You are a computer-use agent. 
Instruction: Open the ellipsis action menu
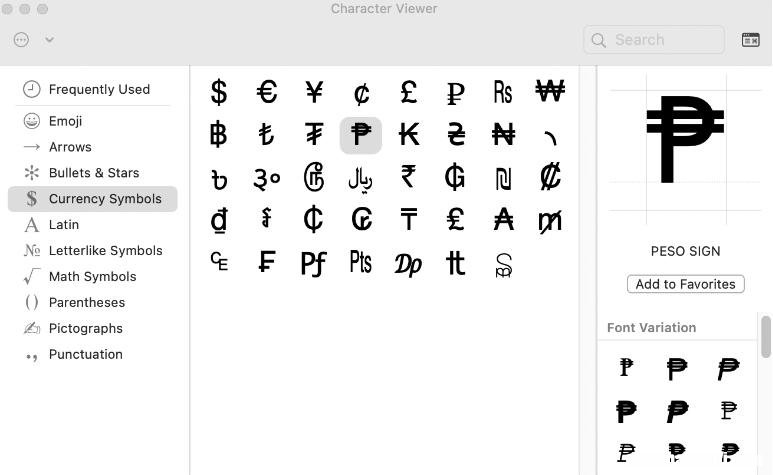(x=21, y=39)
